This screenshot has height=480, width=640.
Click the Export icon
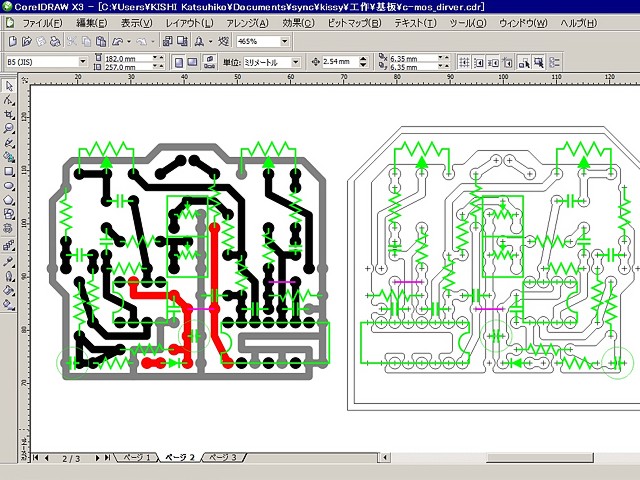[x=182, y=41]
